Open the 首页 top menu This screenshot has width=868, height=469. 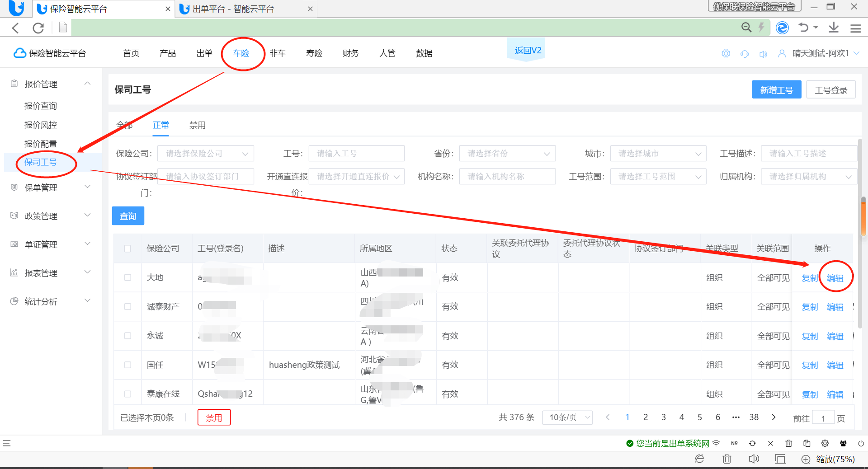point(131,53)
